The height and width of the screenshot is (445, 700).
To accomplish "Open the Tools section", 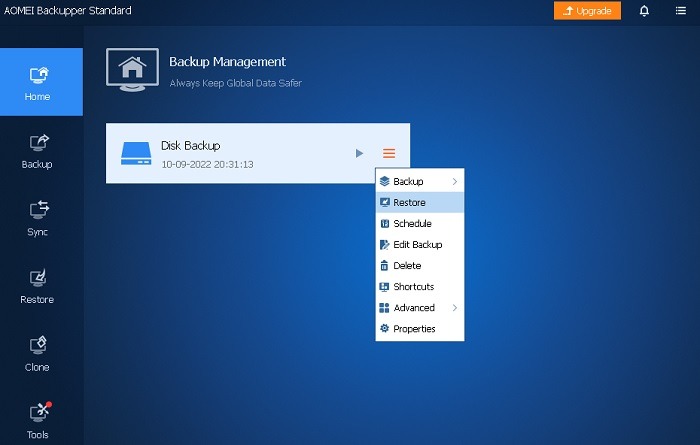I will coord(38,421).
